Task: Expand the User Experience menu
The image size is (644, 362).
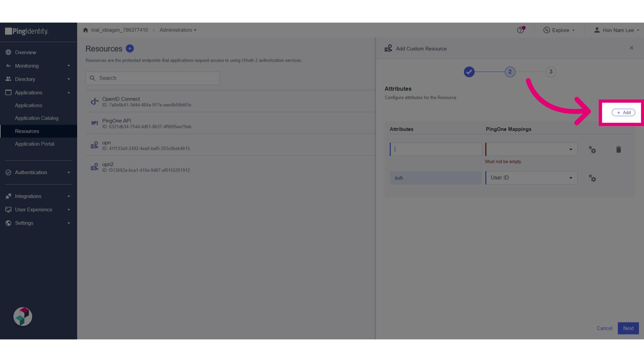Action: click(x=39, y=209)
